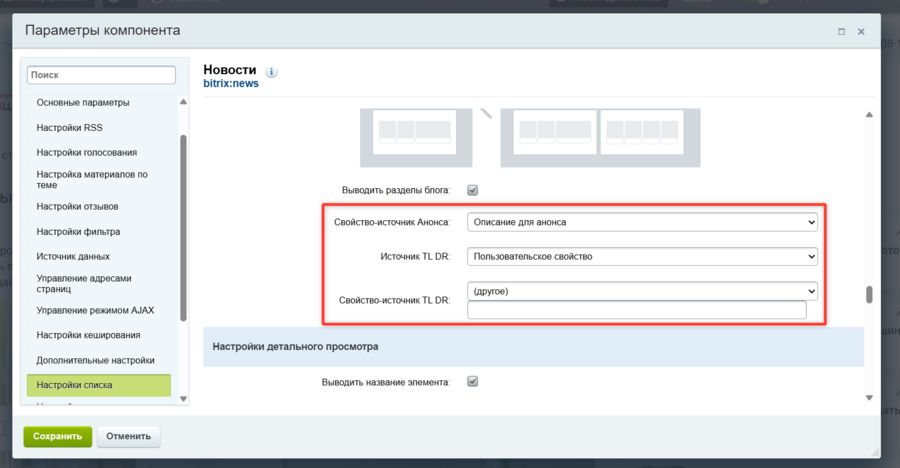Focus the empty text field below (другое)
The width and height of the screenshot is (900, 468).
(637, 310)
